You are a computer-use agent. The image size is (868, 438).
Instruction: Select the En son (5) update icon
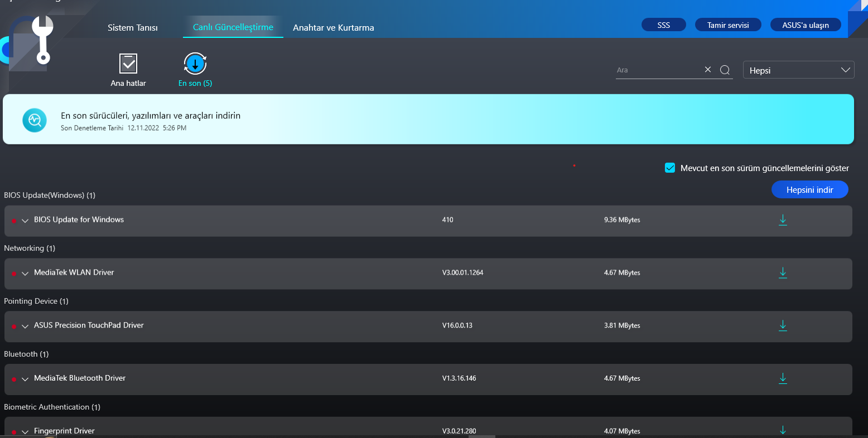click(195, 64)
